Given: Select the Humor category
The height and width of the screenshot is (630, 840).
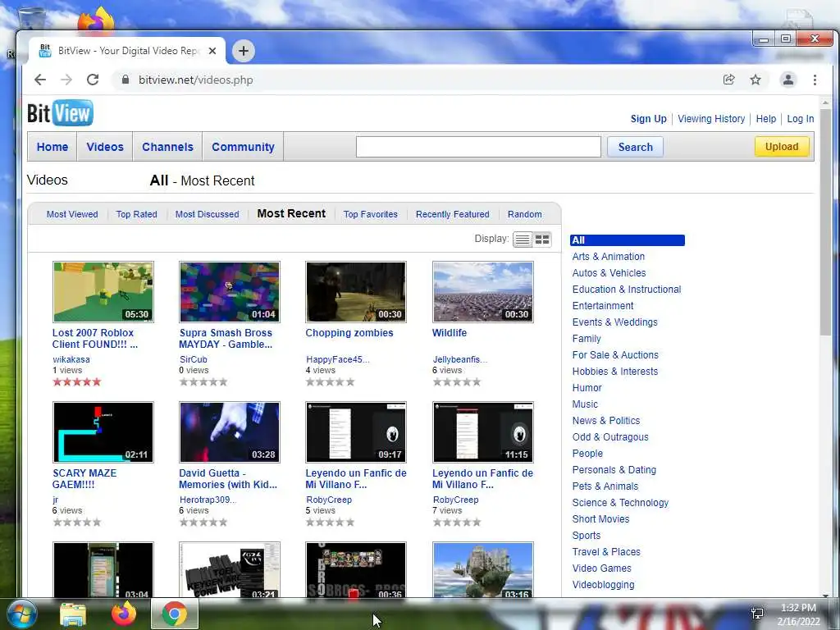Looking at the screenshot, I should point(587,388).
